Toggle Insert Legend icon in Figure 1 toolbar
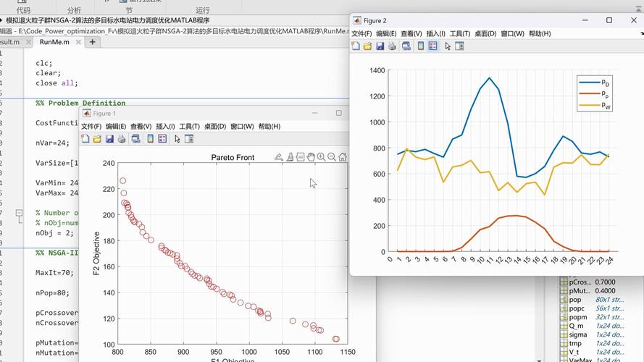 coord(162,139)
